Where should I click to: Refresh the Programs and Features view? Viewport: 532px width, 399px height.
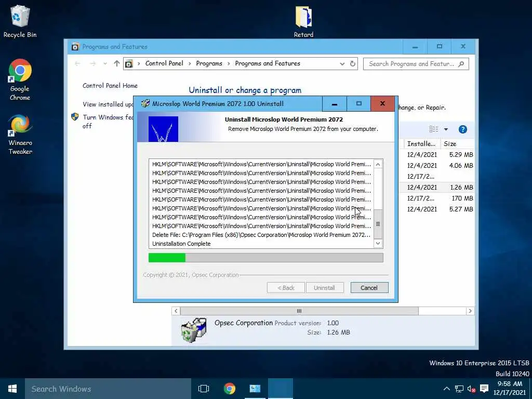click(353, 64)
